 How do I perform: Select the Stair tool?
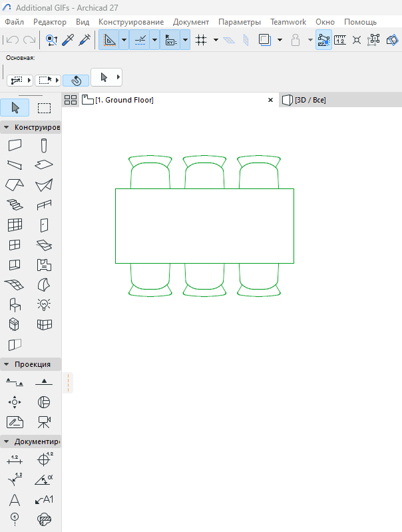pyautogui.click(x=15, y=204)
